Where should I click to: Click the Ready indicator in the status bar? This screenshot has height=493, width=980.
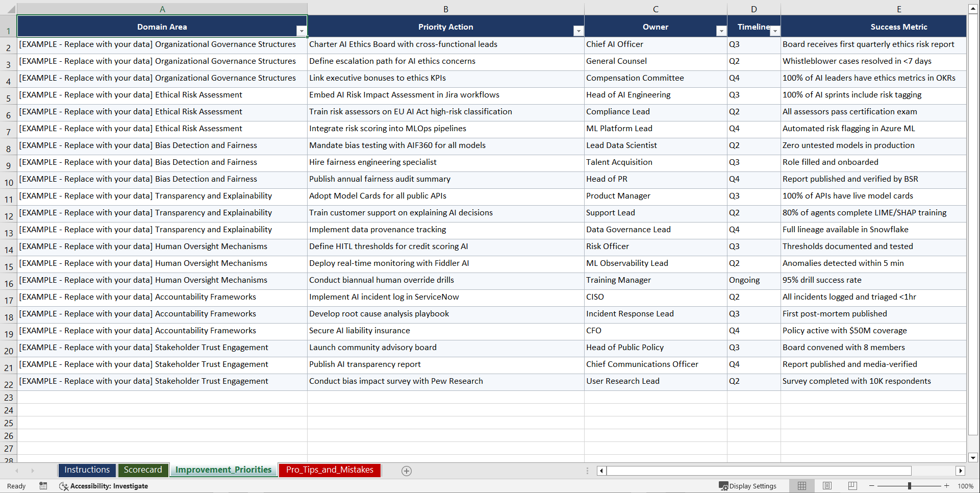click(16, 486)
